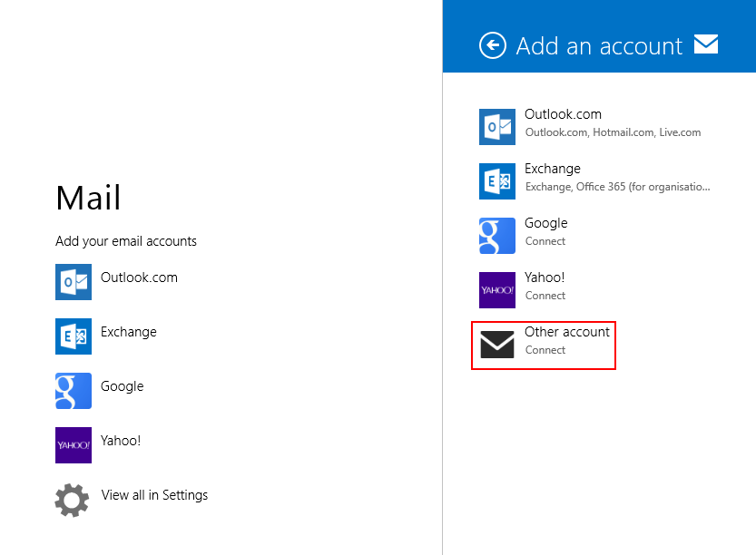This screenshot has width=756, height=555.
Task: Click the envelope icon beside Add an account
Action: [706, 44]
